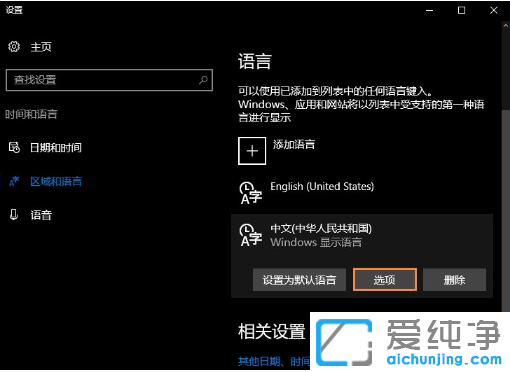Click the 选项 button
The image size is (510, 372).
tap(385, 280)
